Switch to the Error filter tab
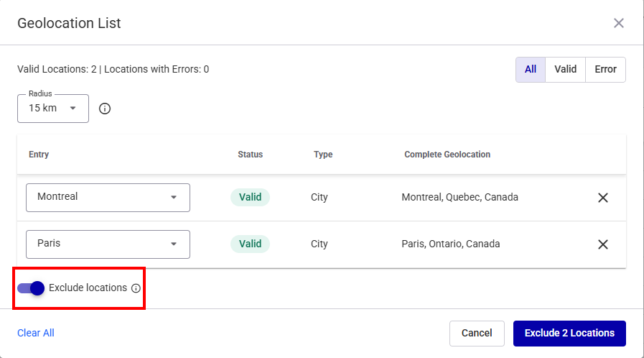The width and height of the screenshot is (644, 358). 605,70
